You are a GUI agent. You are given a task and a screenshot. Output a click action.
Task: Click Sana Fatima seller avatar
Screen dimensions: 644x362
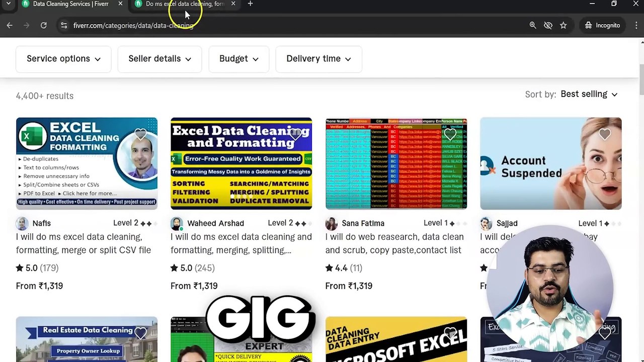pos(331,223)
